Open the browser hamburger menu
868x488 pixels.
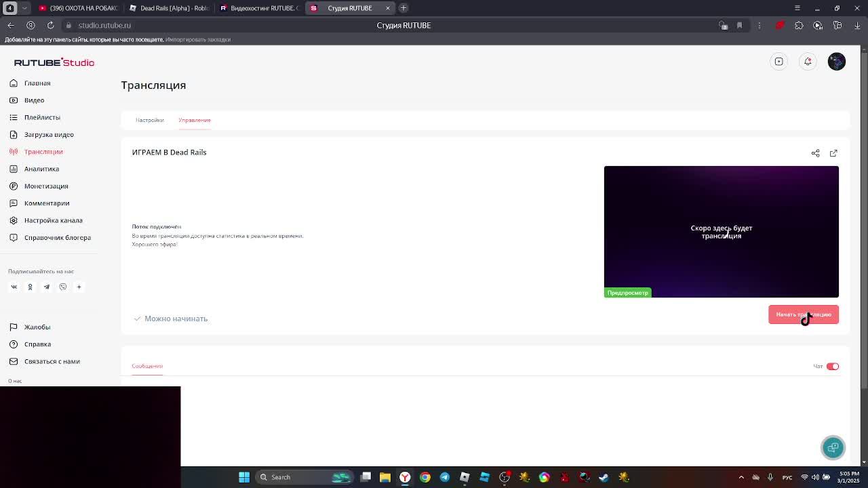(x=797, y=8)
